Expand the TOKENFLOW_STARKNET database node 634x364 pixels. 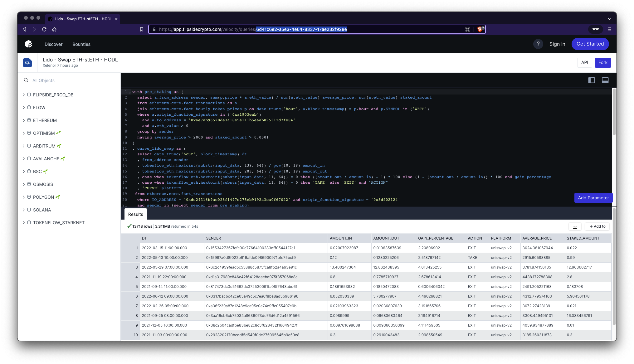[24, 222]
